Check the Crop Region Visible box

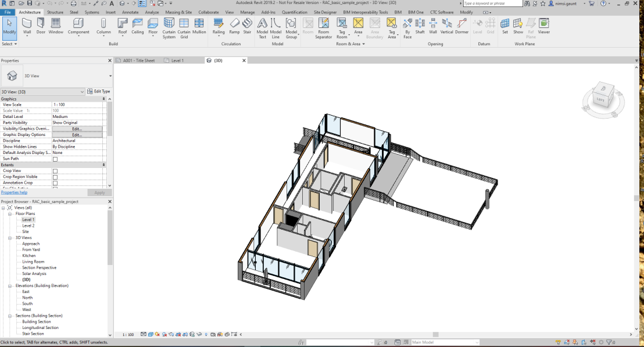point(55,177)
